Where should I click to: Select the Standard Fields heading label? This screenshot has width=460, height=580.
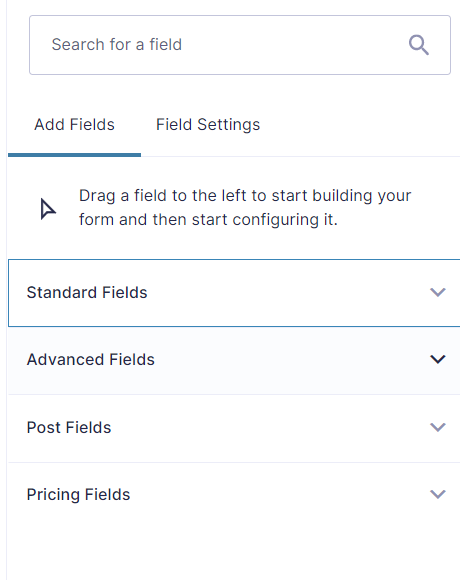87,293
